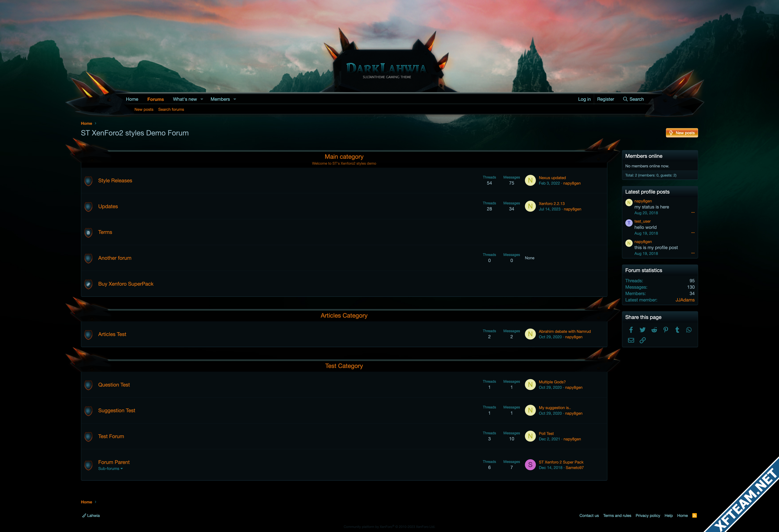Viewport: 779px width, 532px height.
Task: Open options dots for 'hello world' post
Action: click(x=693, y=233)
